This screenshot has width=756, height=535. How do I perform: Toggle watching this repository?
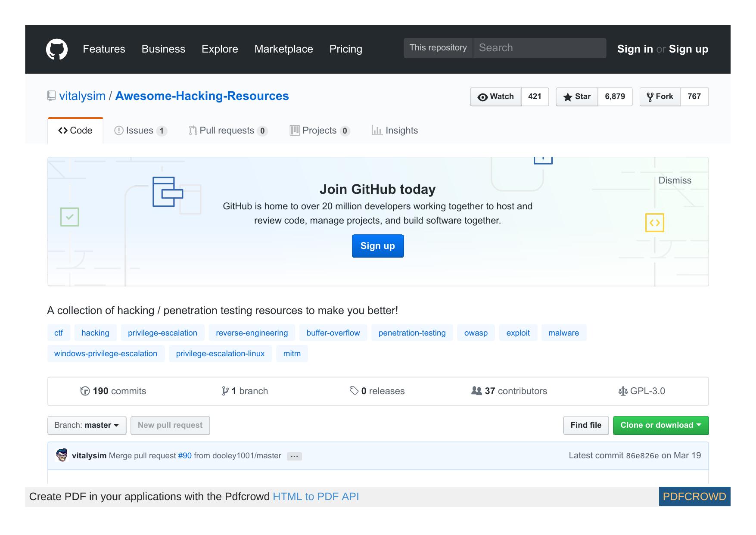point(495,97)
